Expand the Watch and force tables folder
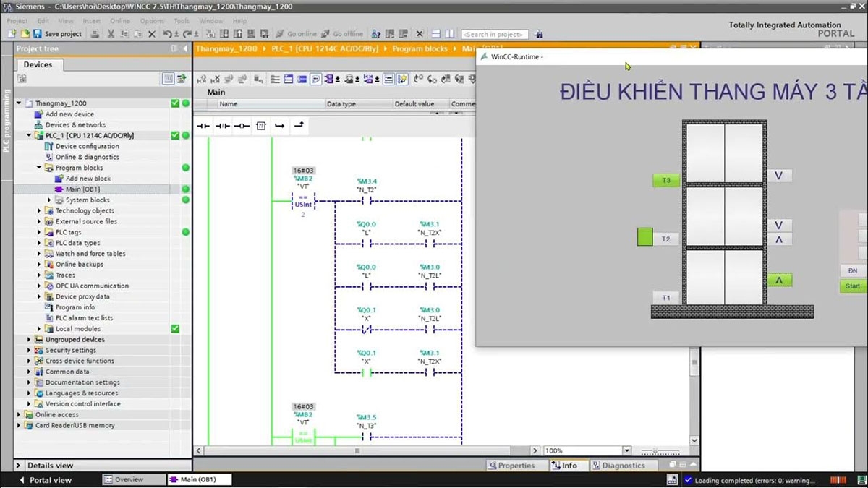 pos(40,254)
